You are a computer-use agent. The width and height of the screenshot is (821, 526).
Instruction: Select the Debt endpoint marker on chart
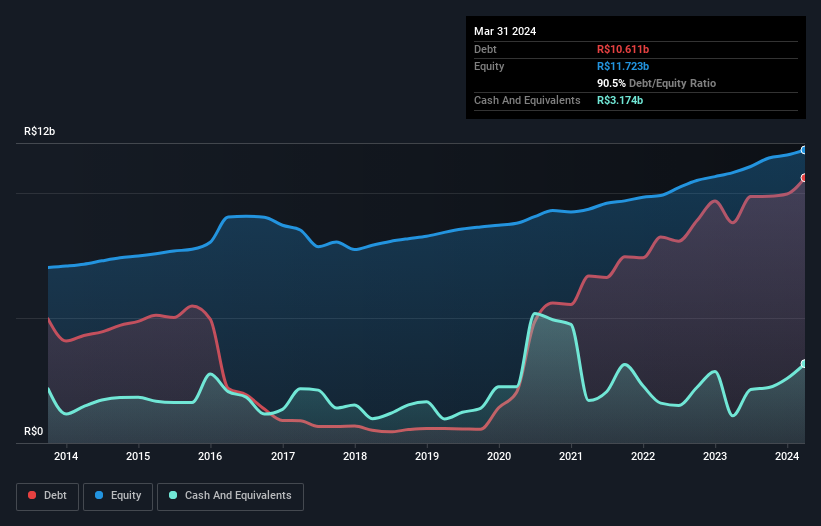pyautogui.click(x=804, y=178)
